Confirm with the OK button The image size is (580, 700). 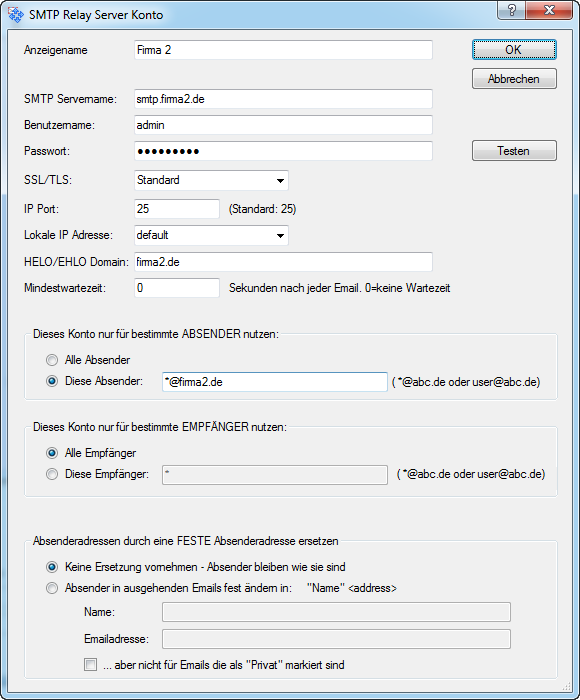(514, 50)
